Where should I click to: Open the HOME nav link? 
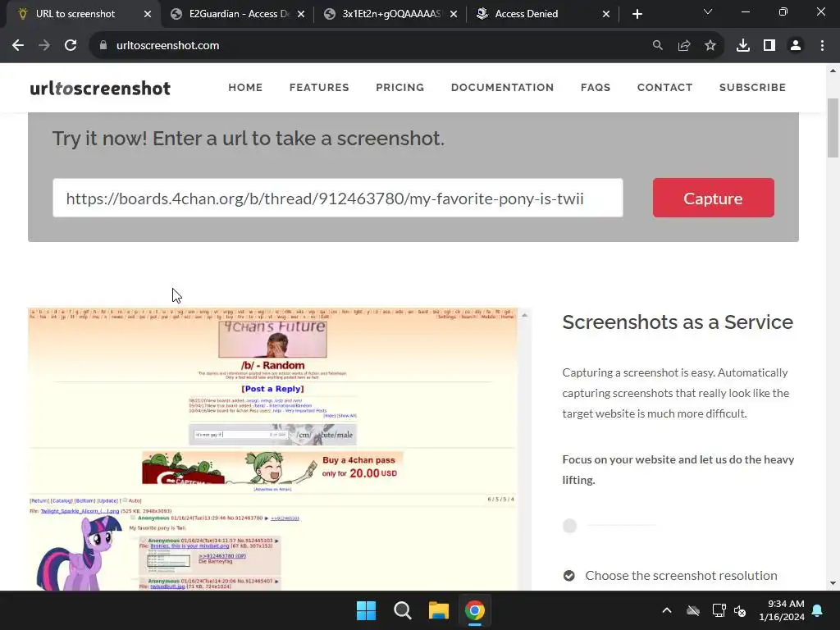245,87
